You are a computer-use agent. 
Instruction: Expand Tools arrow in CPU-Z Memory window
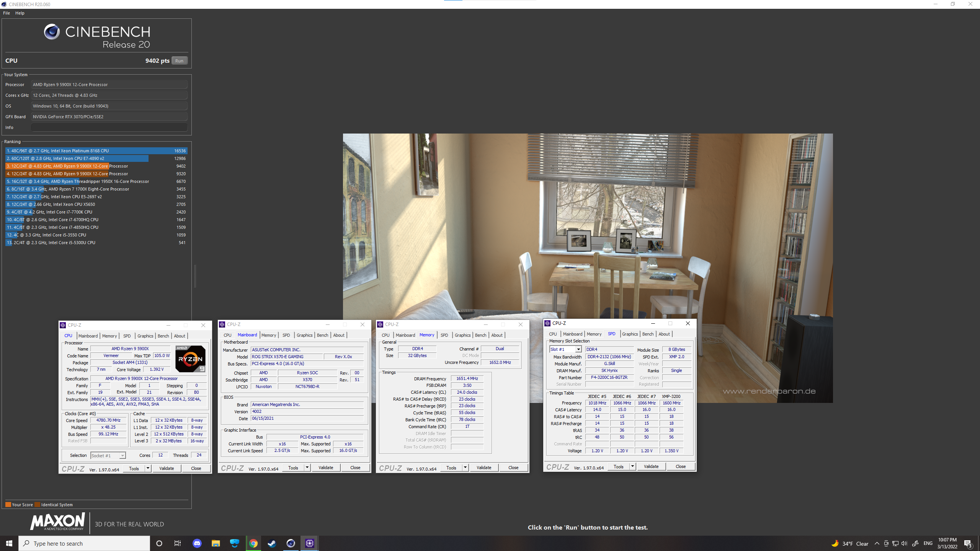465,468
